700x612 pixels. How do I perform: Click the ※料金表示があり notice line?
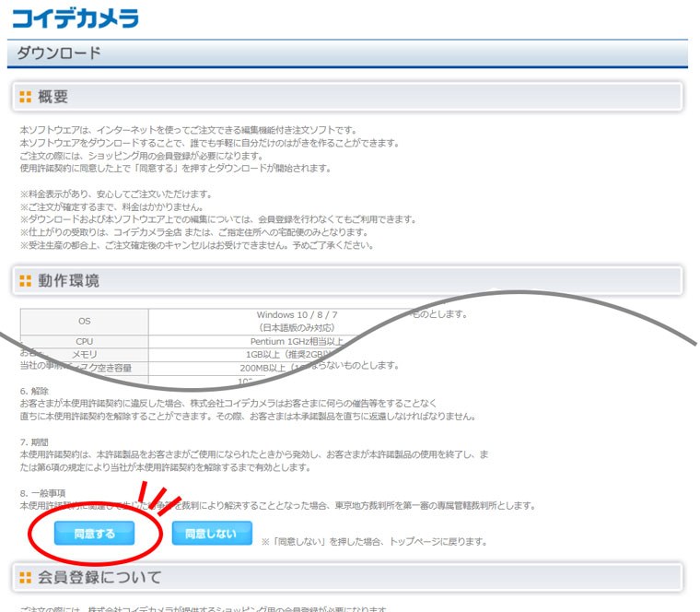tap(117, 194)
